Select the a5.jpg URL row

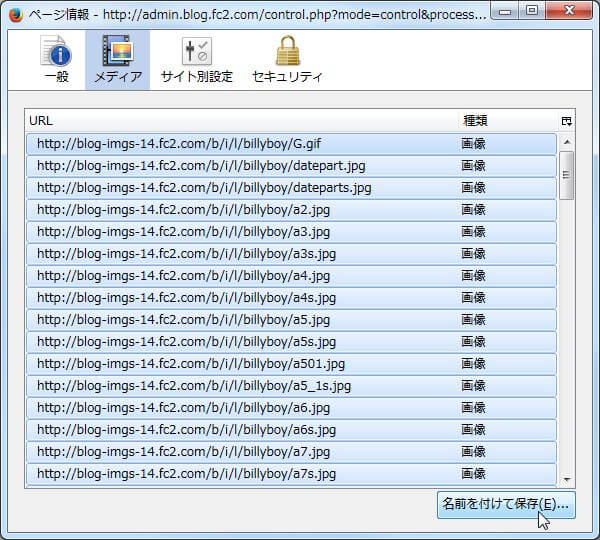pos(291,320)
